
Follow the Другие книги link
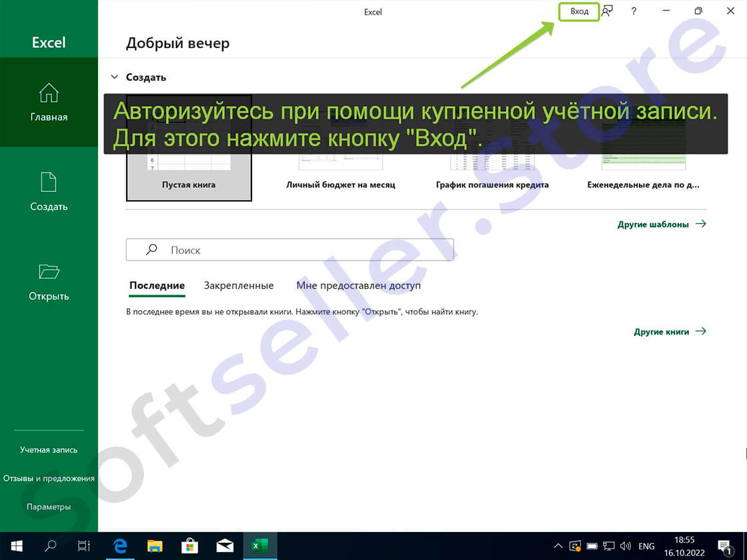click(670, 331)
